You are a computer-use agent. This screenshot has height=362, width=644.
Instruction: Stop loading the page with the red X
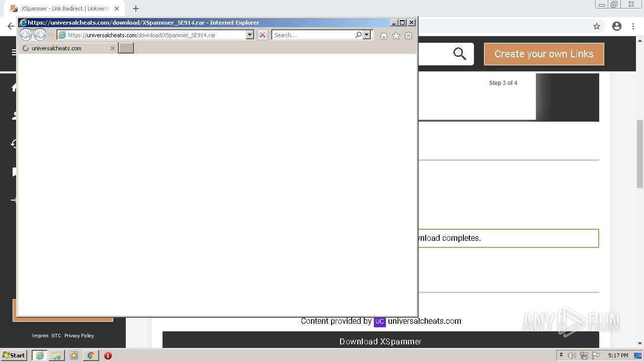263,35
